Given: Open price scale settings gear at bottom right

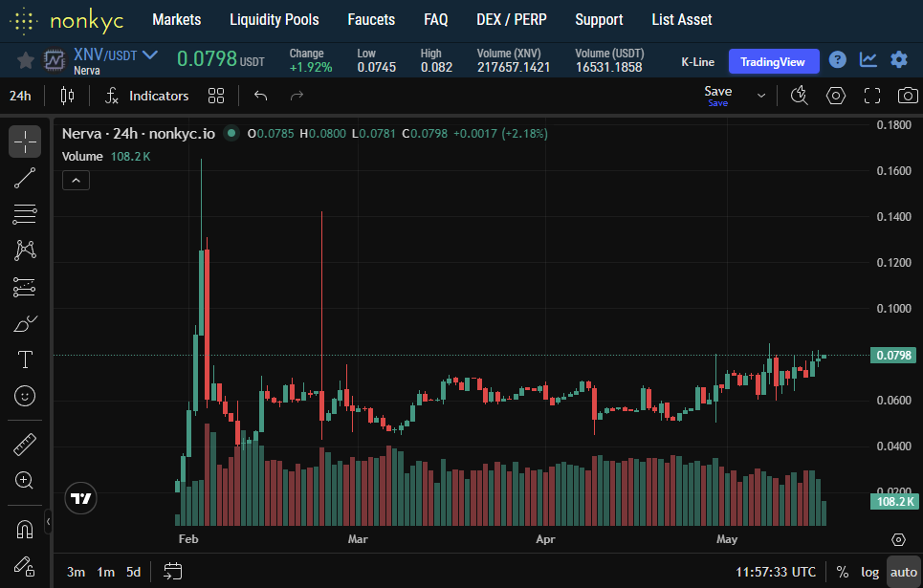Looking at the screenshot, I should [898, 540].
